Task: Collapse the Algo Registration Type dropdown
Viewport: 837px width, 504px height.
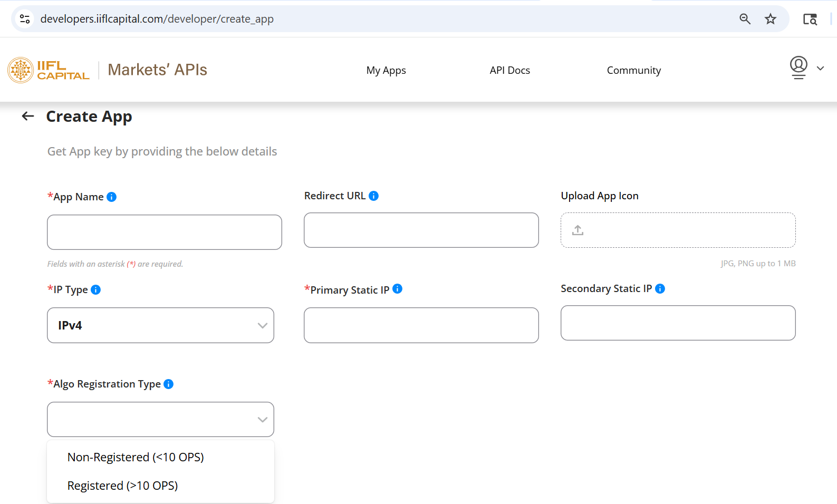Action: click(x=160, y=419)
